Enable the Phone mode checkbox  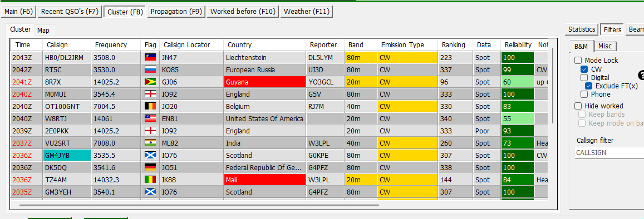(584, 94)
